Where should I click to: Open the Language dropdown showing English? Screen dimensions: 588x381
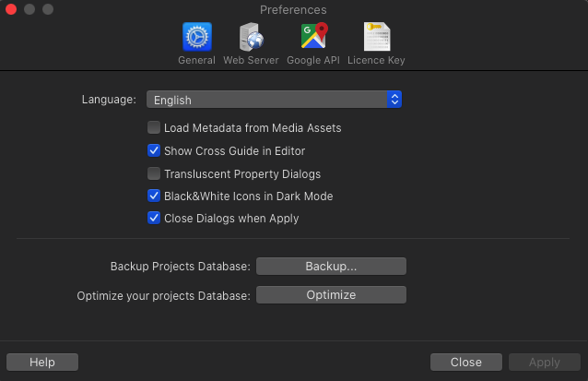pyautogui.click(x=274, y=100)
